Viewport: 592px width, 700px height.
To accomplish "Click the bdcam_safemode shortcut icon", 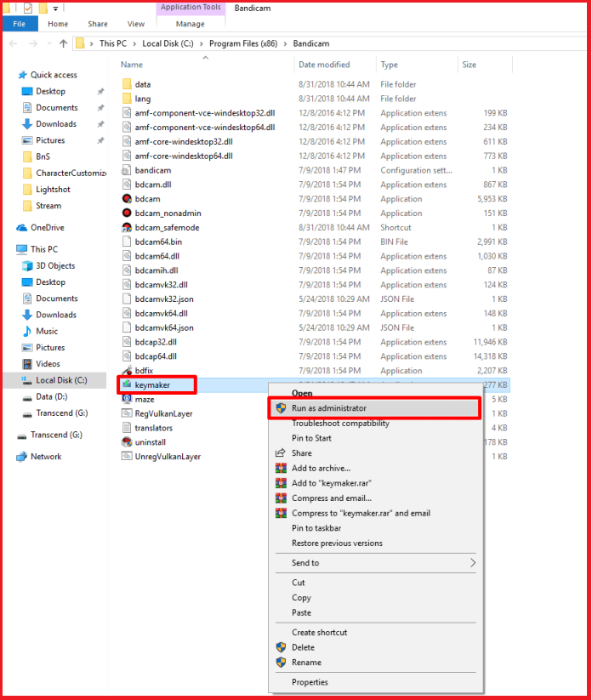I will pyautogui.click(x=127, y=227).
